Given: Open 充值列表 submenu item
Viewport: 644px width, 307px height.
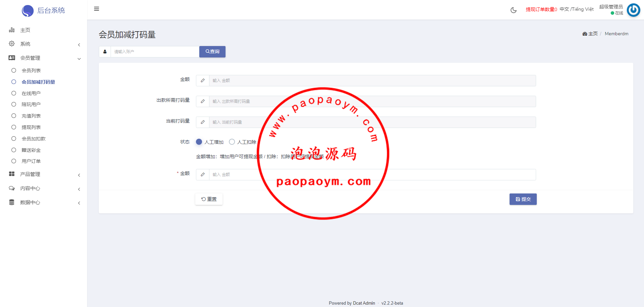Looking at the screenshot, I should 31,116.
